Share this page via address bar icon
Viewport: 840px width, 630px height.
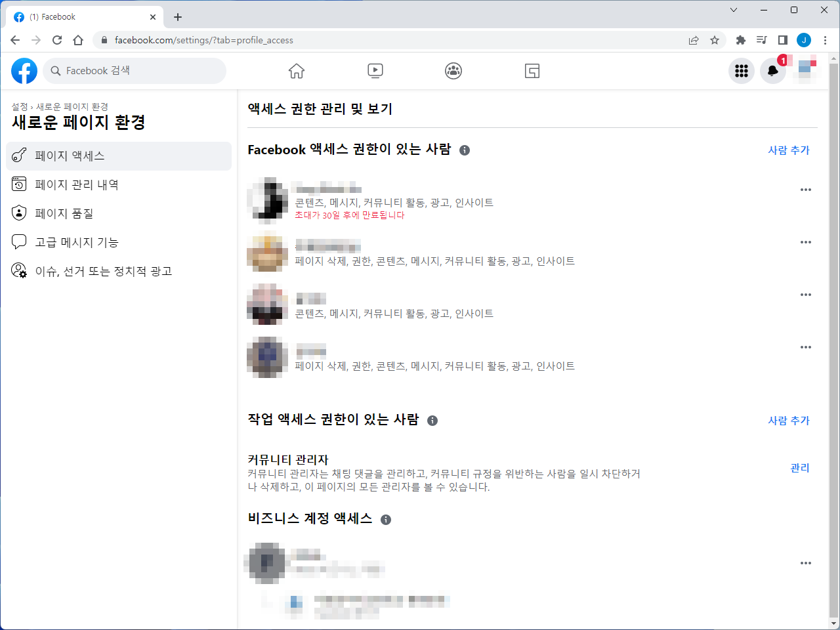(x=694, y=40)
